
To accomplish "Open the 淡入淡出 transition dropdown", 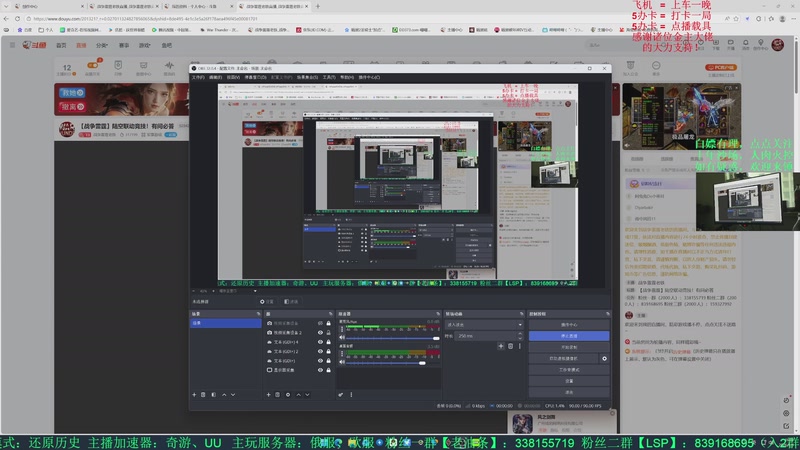I will pos(484,325).
